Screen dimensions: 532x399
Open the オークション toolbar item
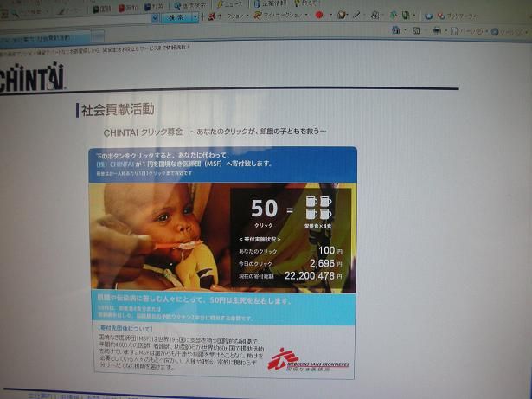pos(226,16)
